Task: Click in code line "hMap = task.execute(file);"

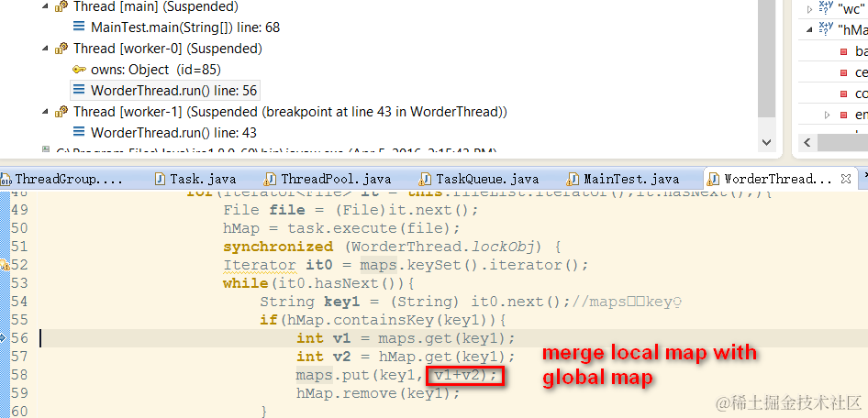Action: 341,228
